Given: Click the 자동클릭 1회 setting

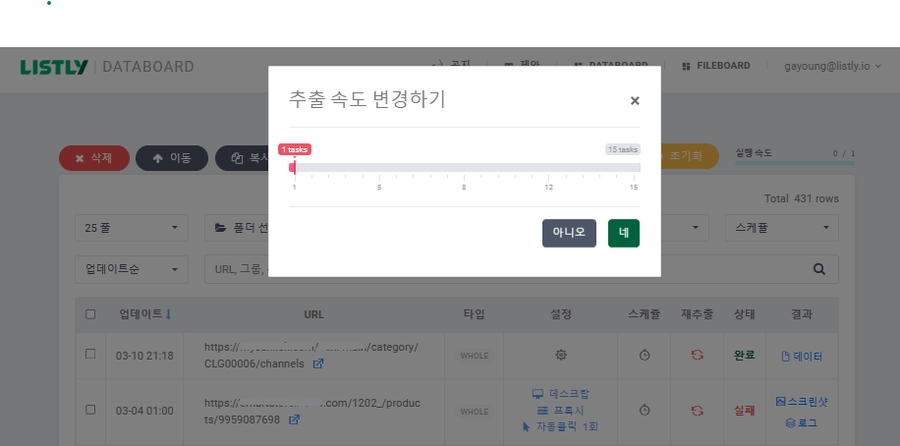Looking at the screenshot, I should point(561,426).
